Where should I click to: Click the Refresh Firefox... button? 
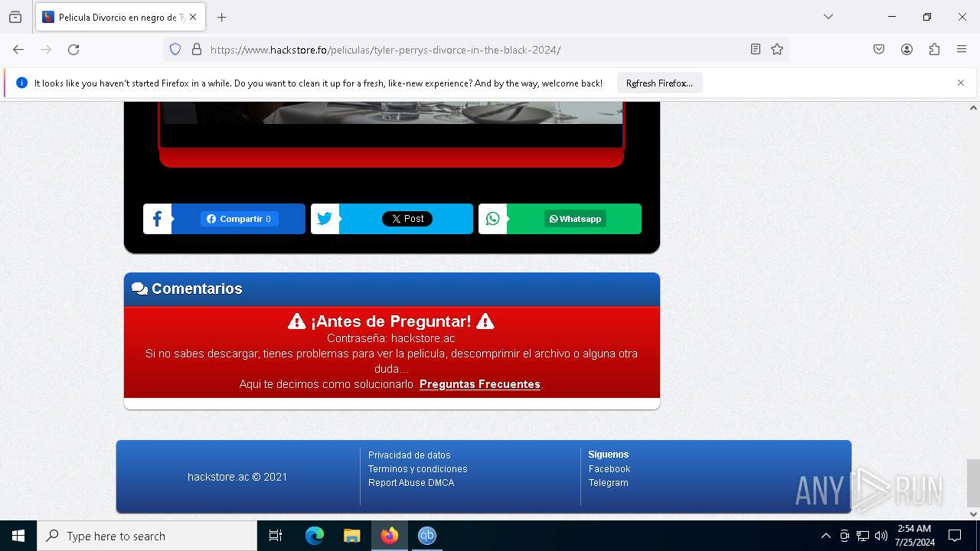[659, 83]
